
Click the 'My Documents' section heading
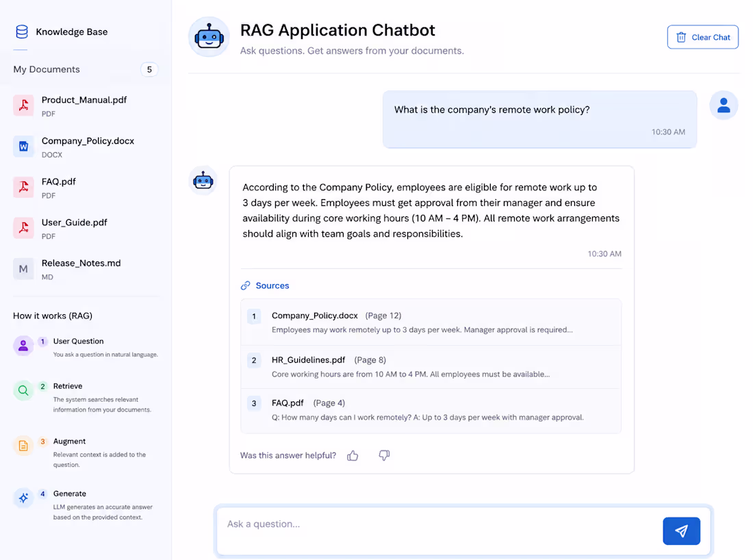[47, 70]
